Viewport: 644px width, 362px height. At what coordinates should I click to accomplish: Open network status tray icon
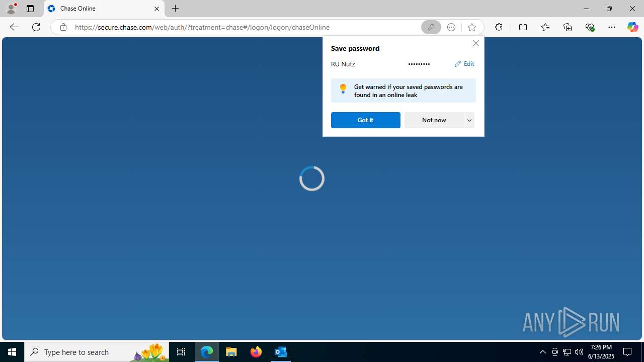[x=567, y=352]
